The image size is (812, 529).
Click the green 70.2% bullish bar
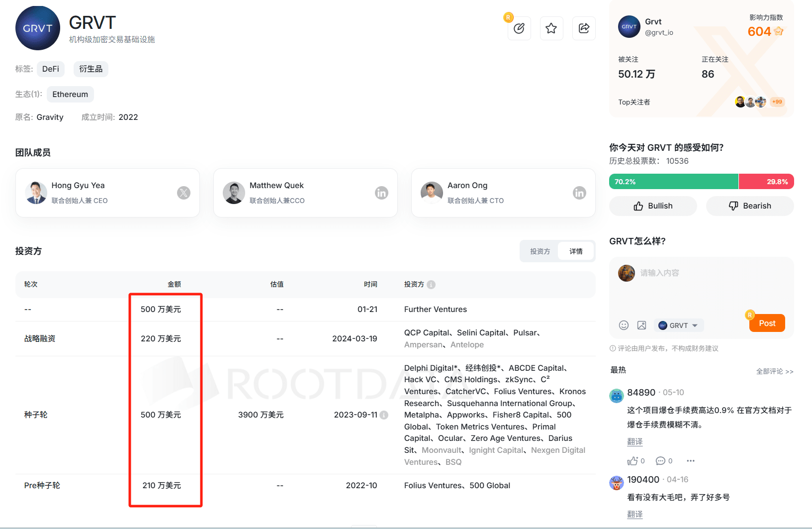click(674, 182)
